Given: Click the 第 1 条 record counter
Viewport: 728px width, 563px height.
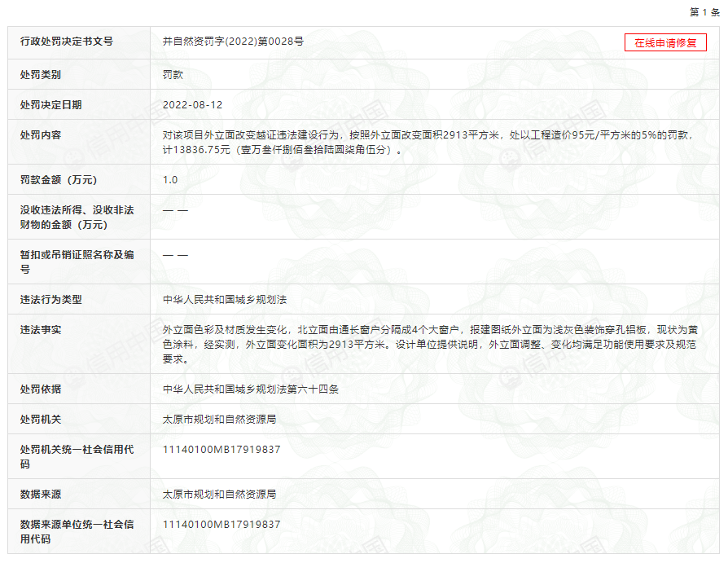Looking at the screenshot, I should (704, 12).
